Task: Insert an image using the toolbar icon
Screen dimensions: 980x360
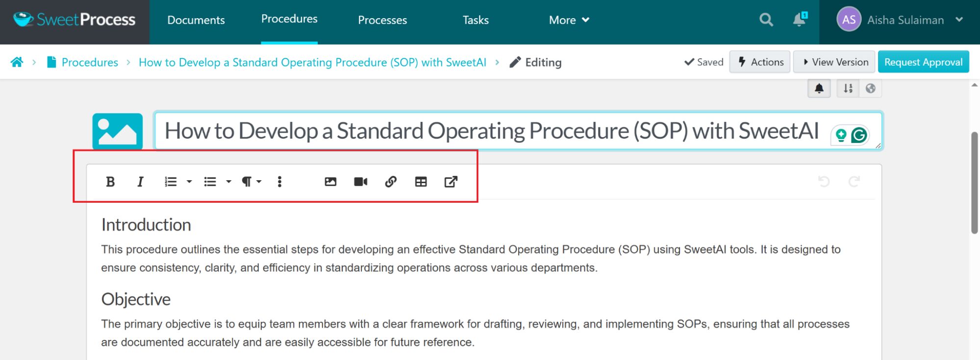Action: click(331, 182)
